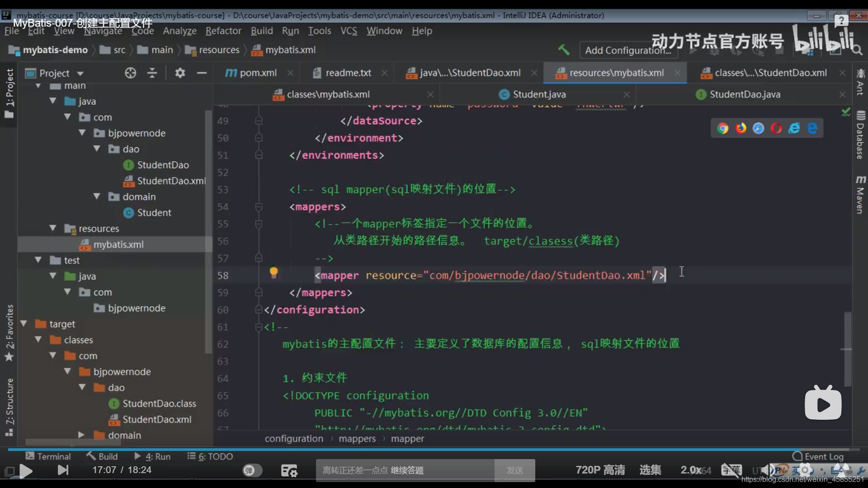Open the Refactor menu

pyautogui.click(x=223, y=31)
